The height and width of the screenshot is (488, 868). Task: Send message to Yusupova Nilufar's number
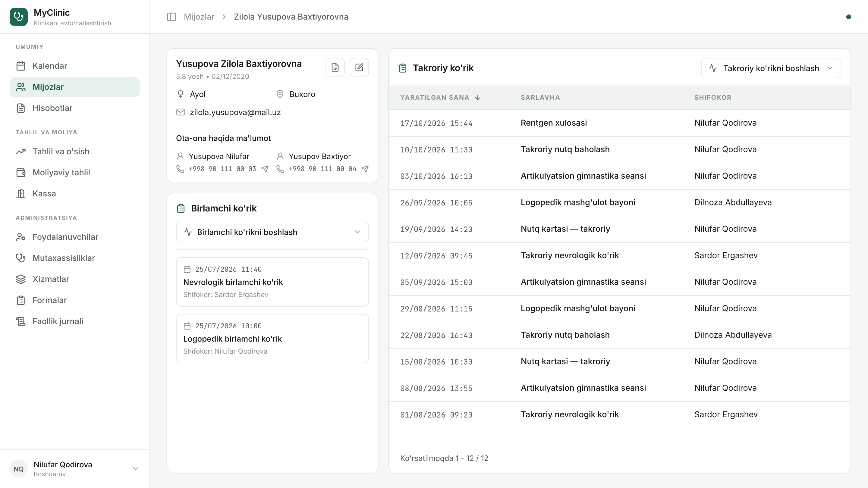tap(265, 169)
